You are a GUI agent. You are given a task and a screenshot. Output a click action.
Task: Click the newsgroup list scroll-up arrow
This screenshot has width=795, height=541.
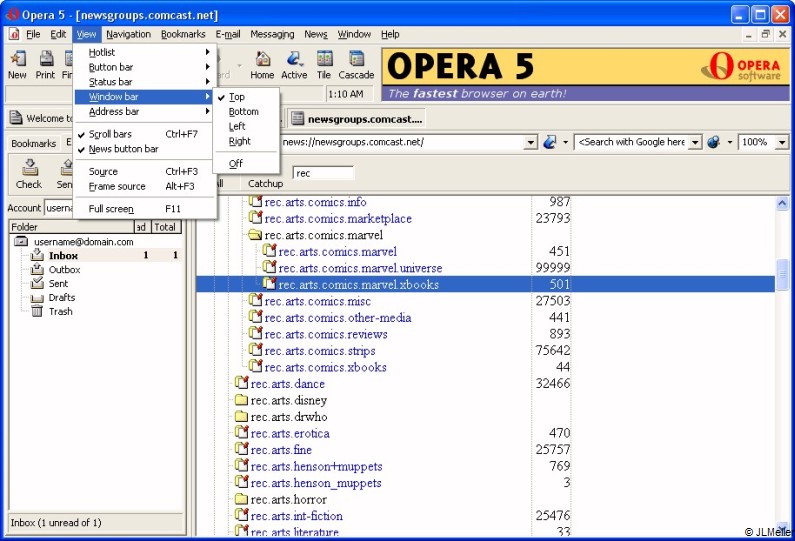pos(782,203)
